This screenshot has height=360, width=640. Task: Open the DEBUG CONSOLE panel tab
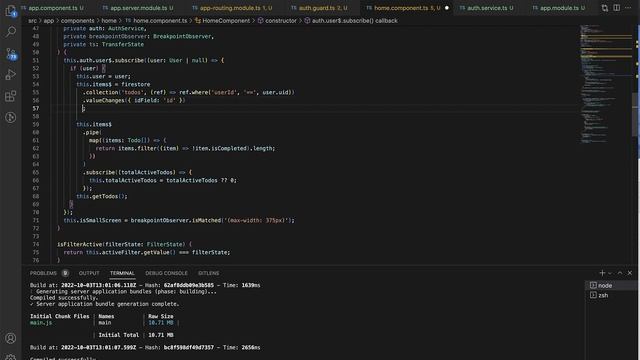point(166,273)
